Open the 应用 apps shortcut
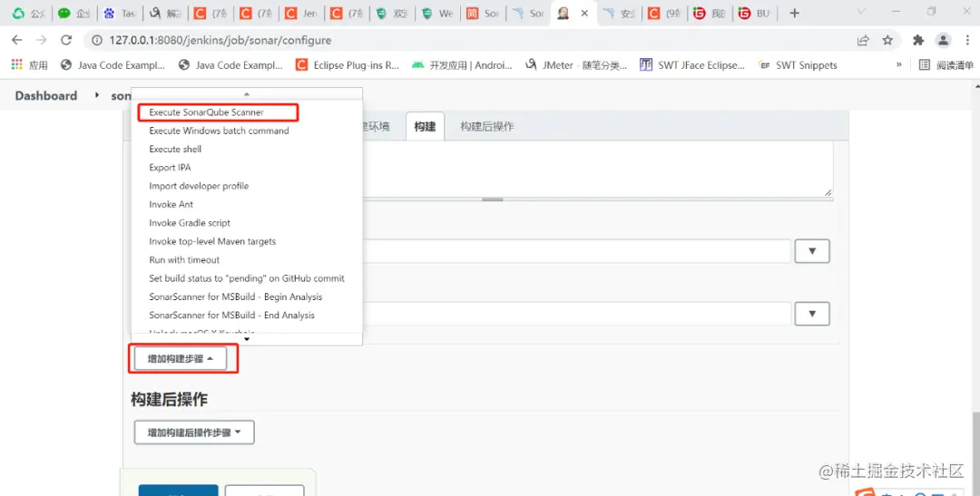This screenshot has width=980, height=496. pyautogui.click(x=29, y=65)
